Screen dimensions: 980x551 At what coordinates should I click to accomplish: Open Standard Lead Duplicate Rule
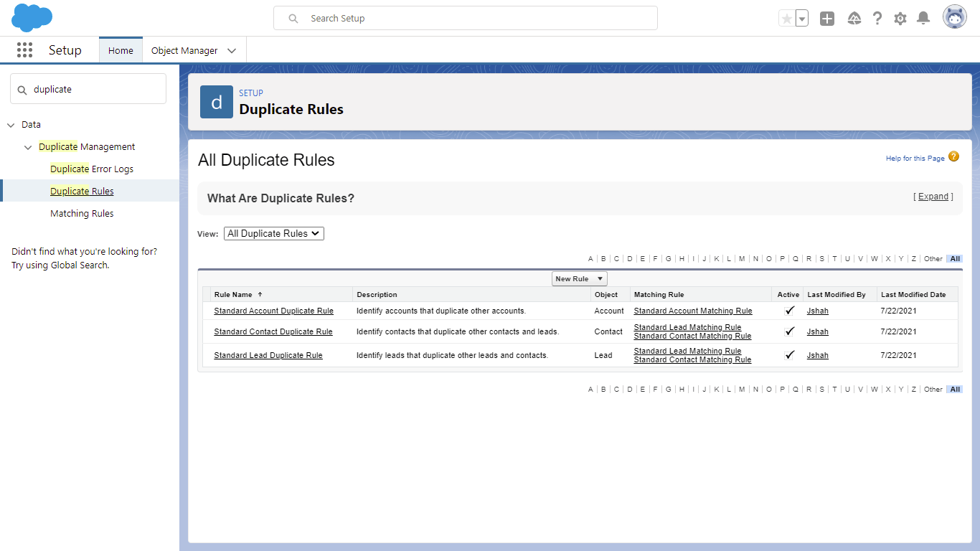[268, 355]
